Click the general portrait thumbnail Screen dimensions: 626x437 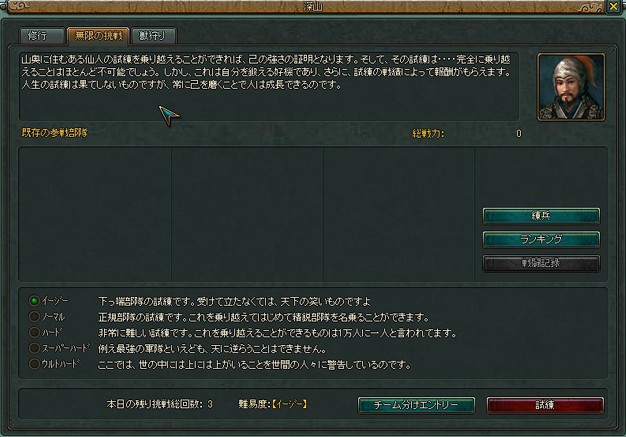click(x=571, y=87)
